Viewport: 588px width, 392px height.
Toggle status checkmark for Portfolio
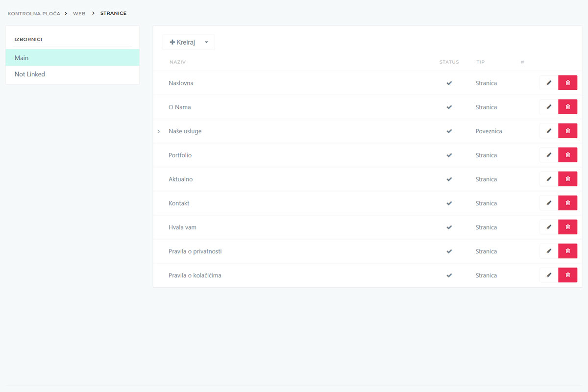pyautogui.click(x=449, y=155)
